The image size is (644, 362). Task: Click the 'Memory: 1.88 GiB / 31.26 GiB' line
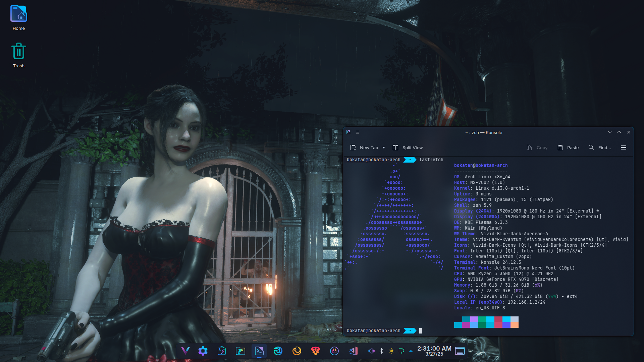pos(498,285)
